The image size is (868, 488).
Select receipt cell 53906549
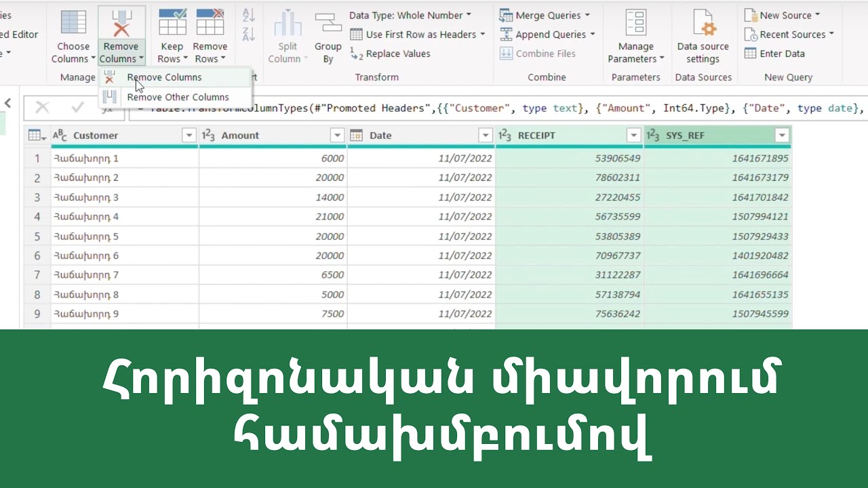point(570,158)
